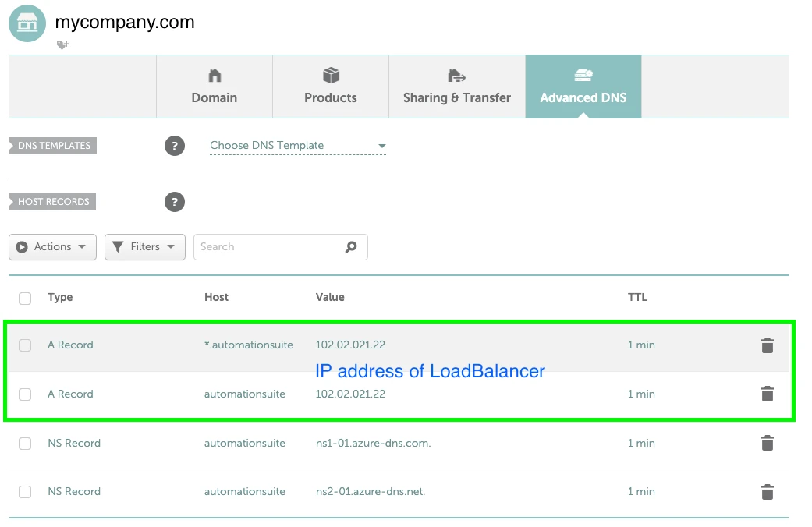Expand the Choose DNS Template dropdown
812x527 pixels.
coord(298,146)
